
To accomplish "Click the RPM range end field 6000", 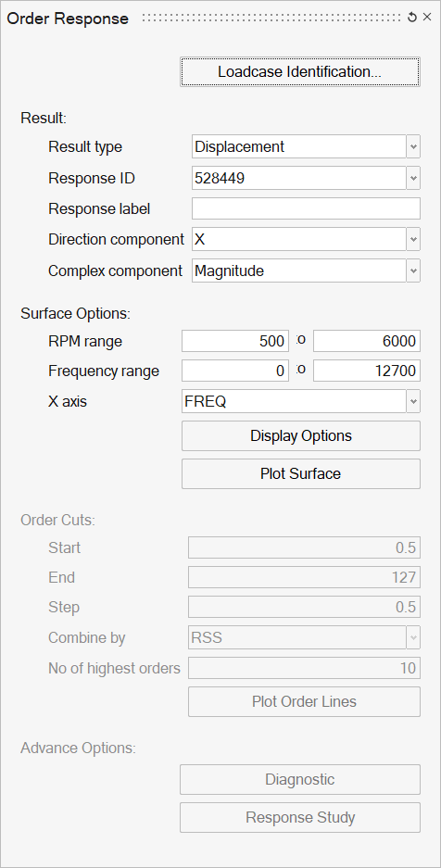I will [x=367, y=341].
